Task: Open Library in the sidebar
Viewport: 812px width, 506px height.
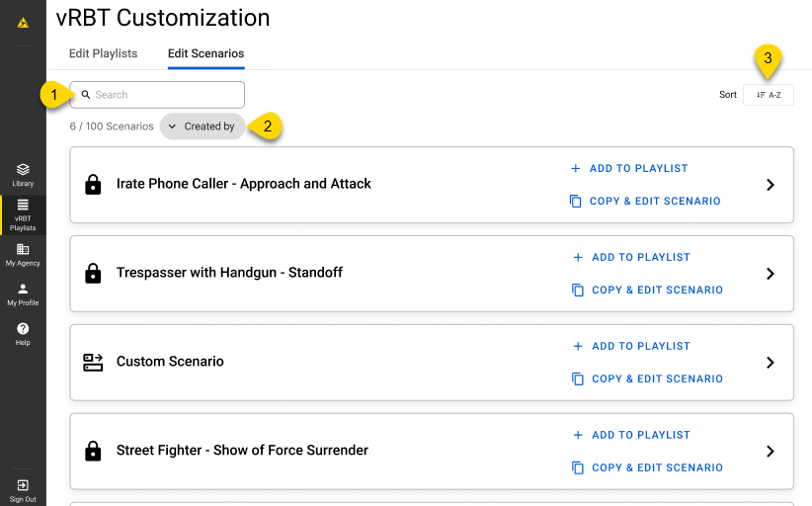Action: (23, 174)
